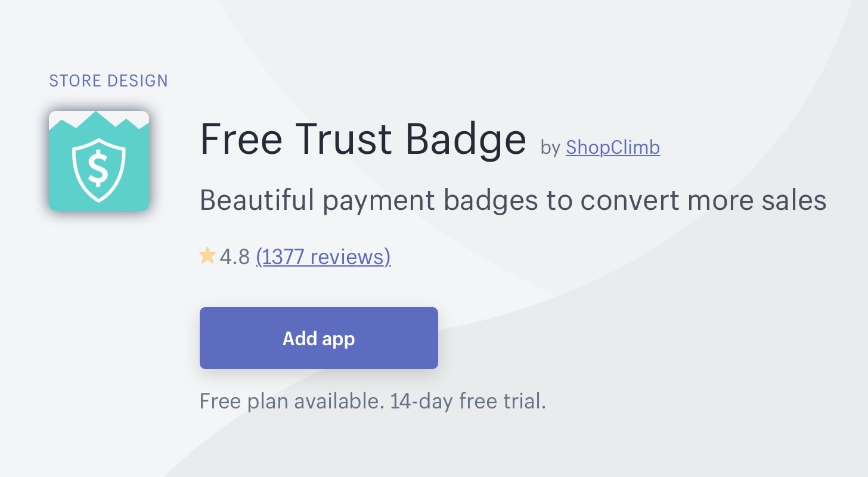Open the STORE DESIGN category
The image size is (868, 477).
108,80
